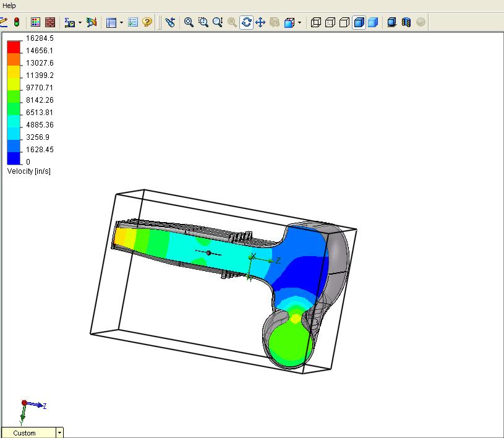Select shaded display without edges
The width and height of the screenshot is (504, 438).
(373, 22)
